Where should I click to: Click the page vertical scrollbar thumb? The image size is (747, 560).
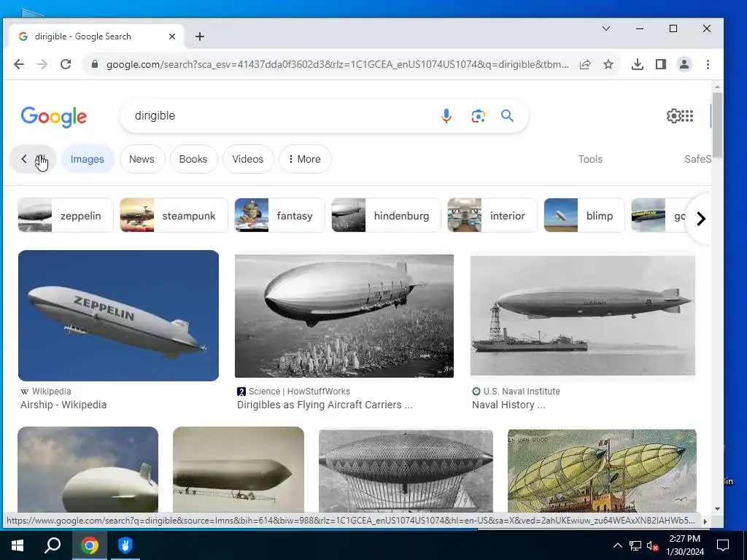tap(718, 125)
